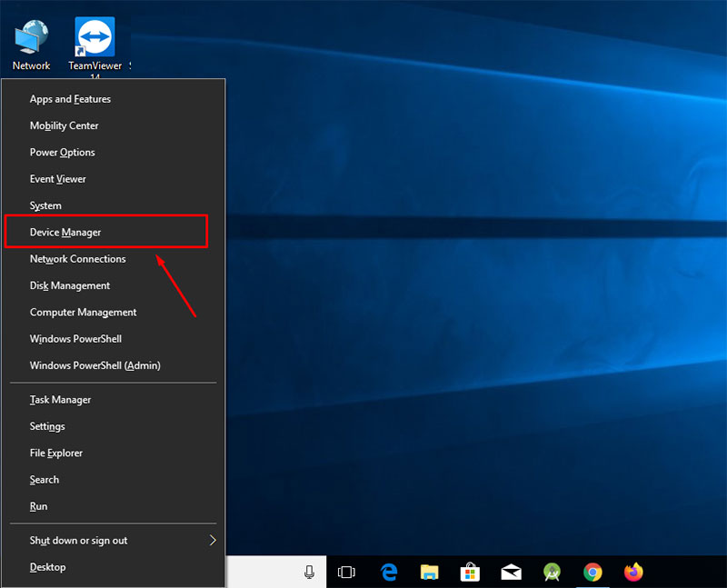Show the Desktop via menu
The height and width of the screenshot is (588, 727).
[x=113, y=567]
